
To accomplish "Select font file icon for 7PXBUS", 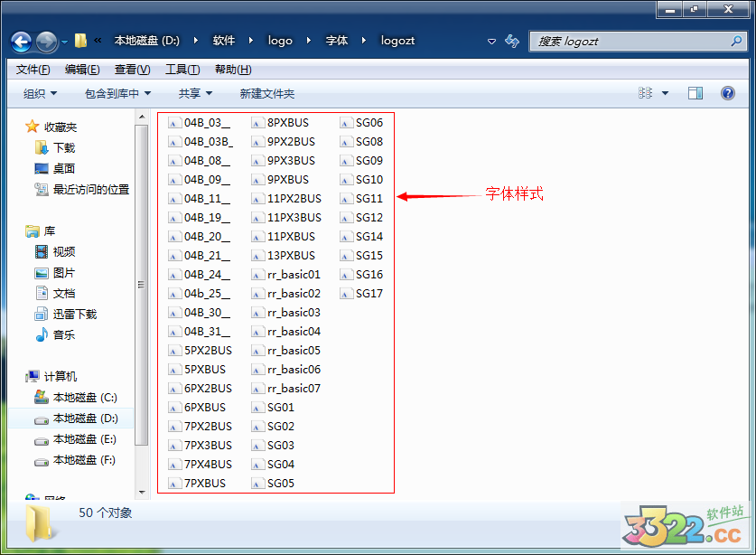I will [x=174, y=484].
